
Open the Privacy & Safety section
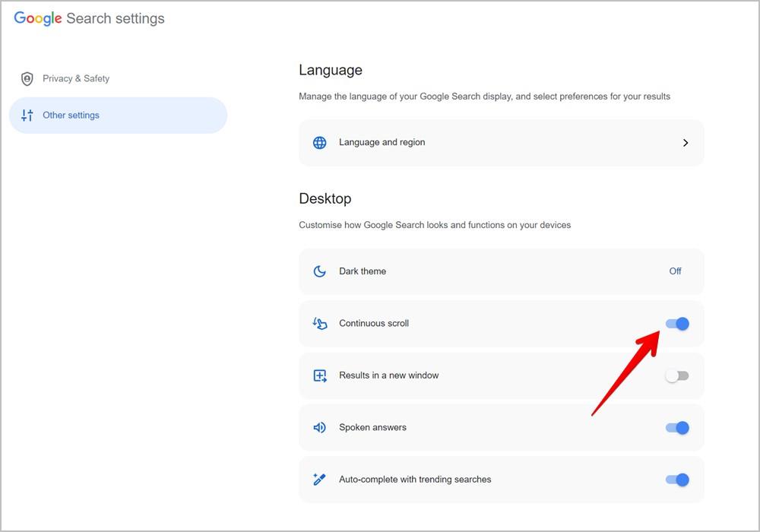(x=119, y=78)
